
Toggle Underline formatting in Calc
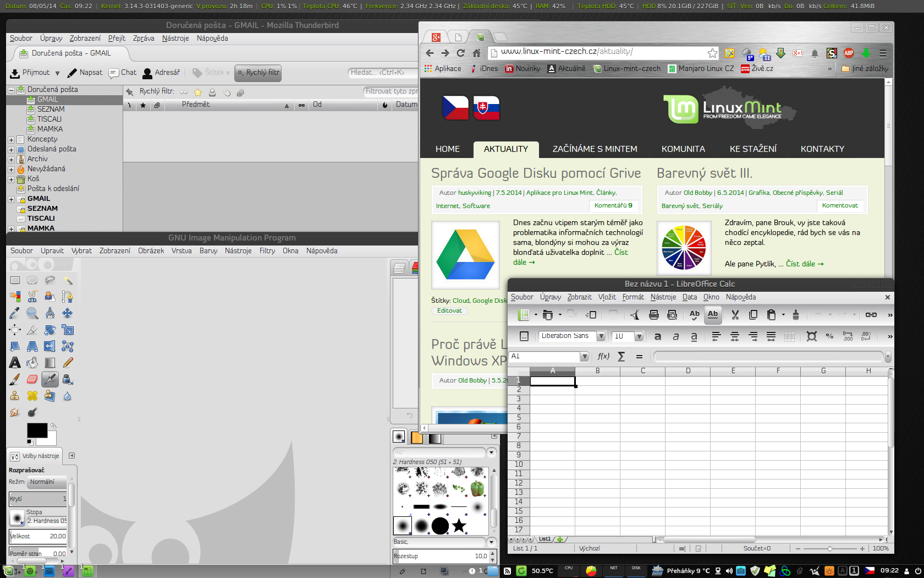tap(694, 336)
